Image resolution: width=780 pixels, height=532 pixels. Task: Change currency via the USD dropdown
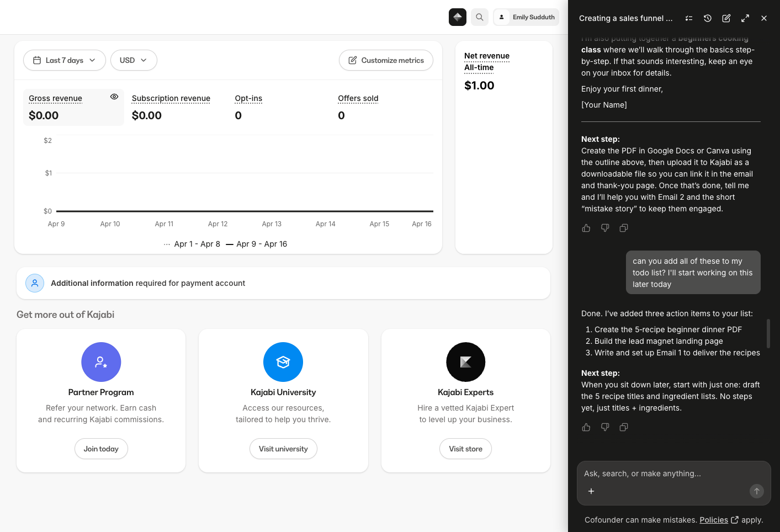click(x=134, y=60)
